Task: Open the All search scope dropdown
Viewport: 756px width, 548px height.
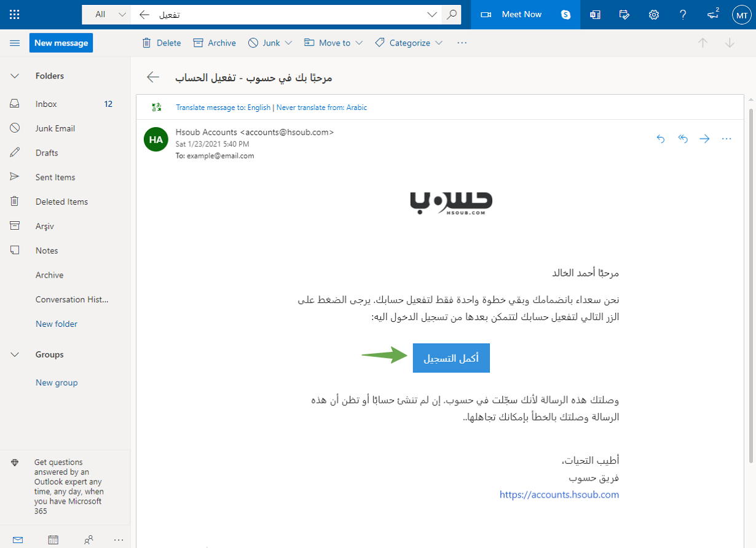Action: (106, 14)
